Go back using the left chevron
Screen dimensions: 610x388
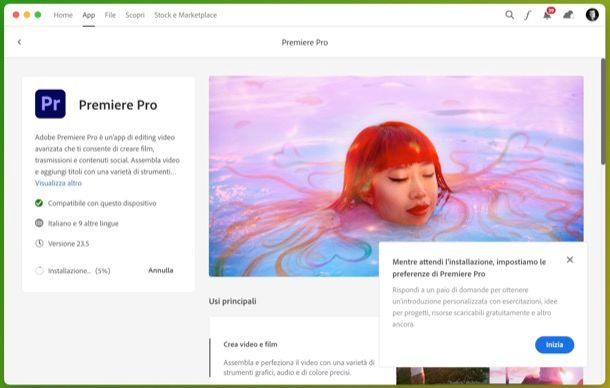coord(19,42)
